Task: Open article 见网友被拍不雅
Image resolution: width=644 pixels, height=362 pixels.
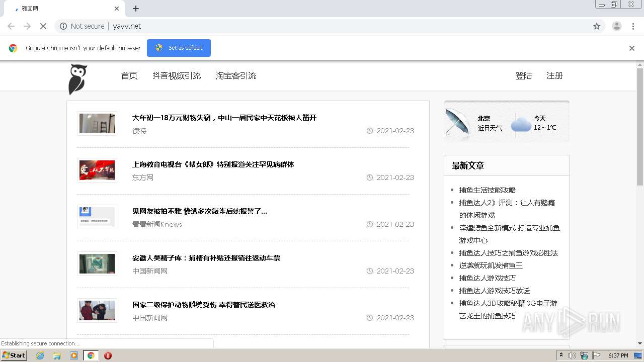Action: coord(200,211)
